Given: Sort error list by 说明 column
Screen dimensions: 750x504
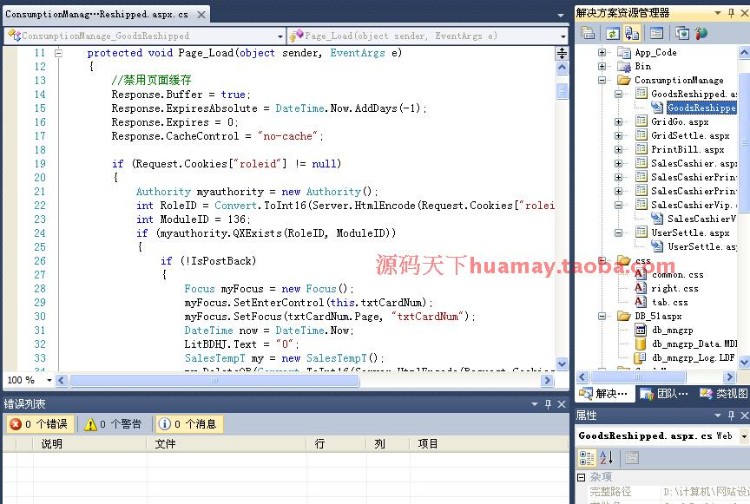Looking at the screenshot, I should pyautogui.click(x=89, y=444).
